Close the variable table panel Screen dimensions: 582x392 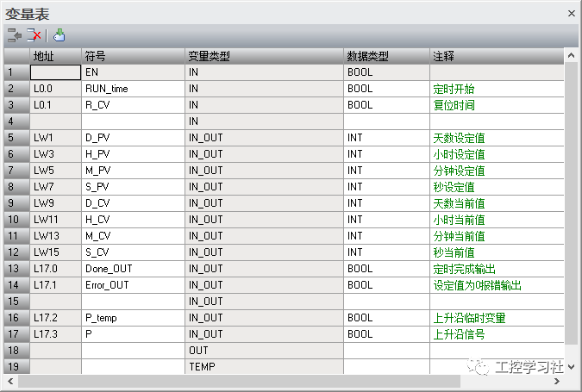pyautogui.click(x=572, y=13)
